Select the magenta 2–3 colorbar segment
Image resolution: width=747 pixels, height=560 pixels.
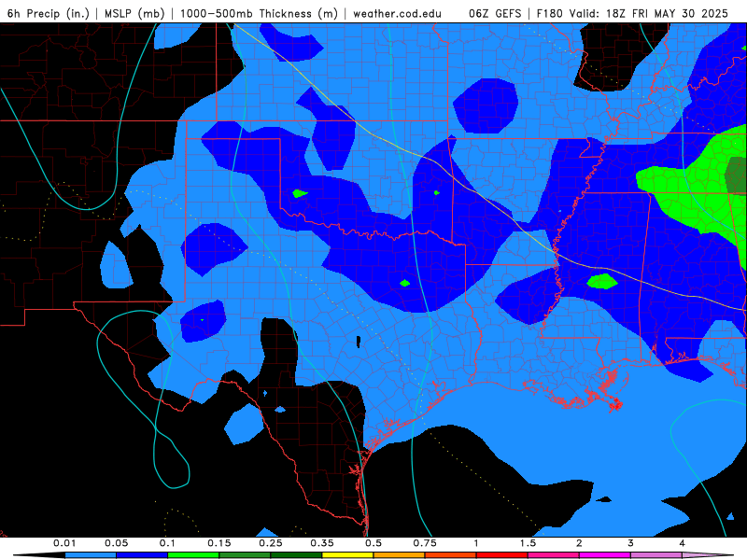[x=605, y=555]
